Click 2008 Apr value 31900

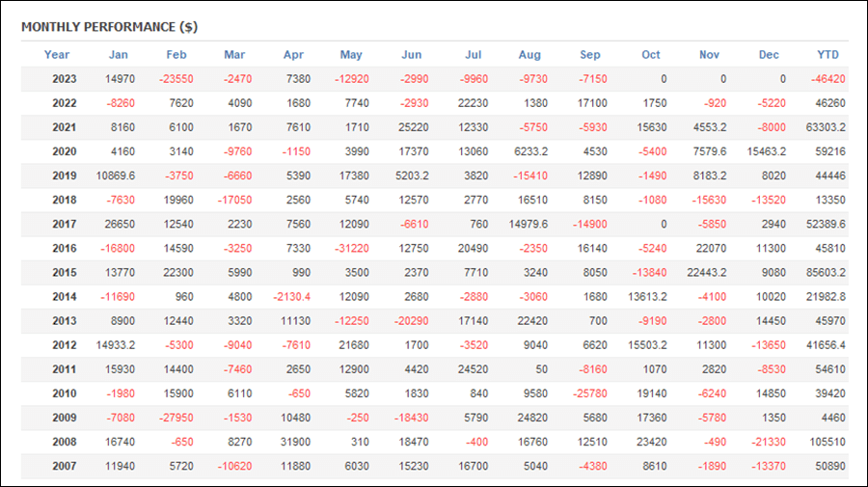click(295, 442)
